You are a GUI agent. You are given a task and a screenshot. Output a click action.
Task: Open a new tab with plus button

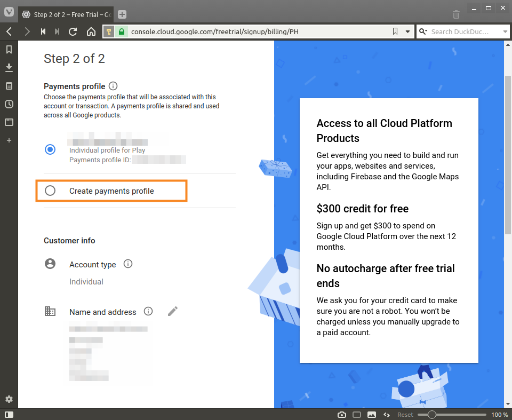[x=122, y=14]
